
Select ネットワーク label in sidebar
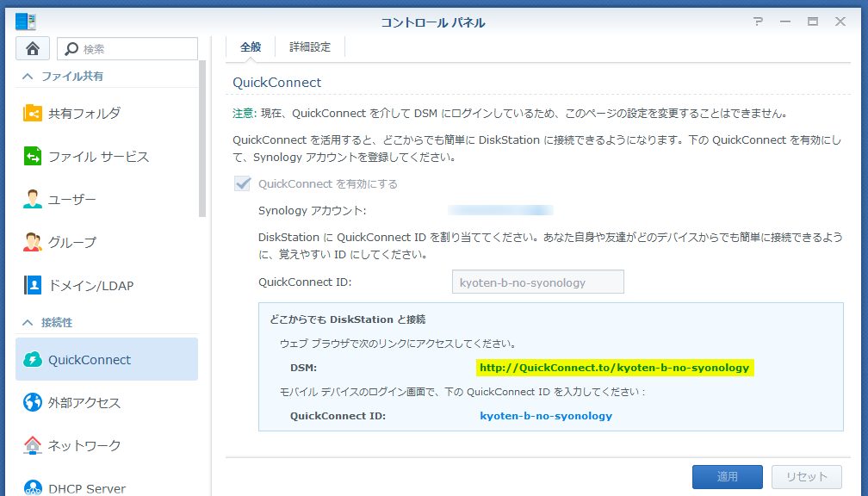click(x=84, y=446)
